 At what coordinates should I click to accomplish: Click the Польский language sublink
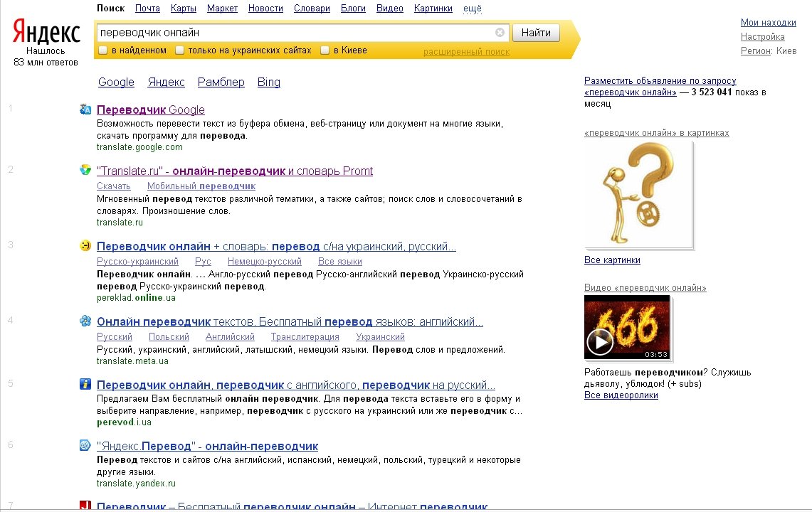coord(169,336)
